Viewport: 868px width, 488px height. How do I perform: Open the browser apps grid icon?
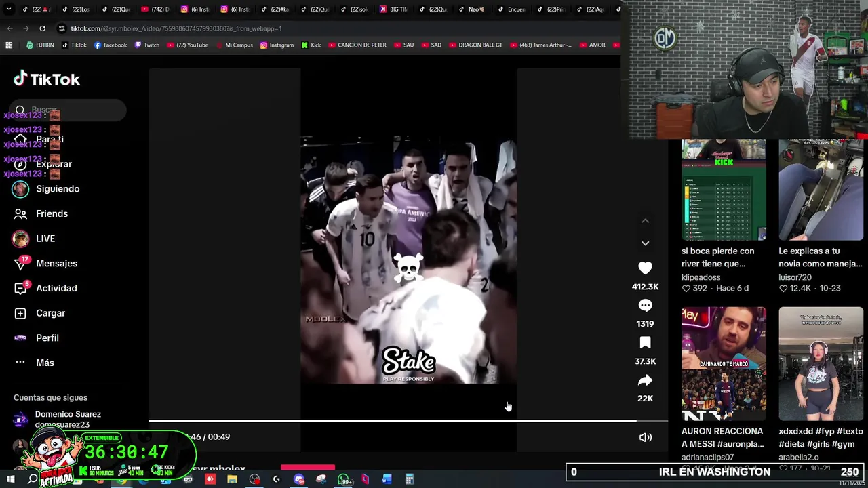coord(9,45)
